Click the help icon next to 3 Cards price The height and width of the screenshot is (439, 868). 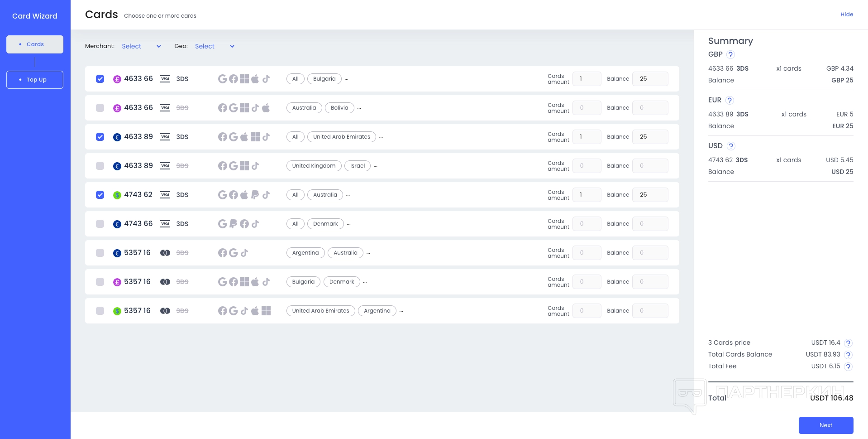pos(849,343)
